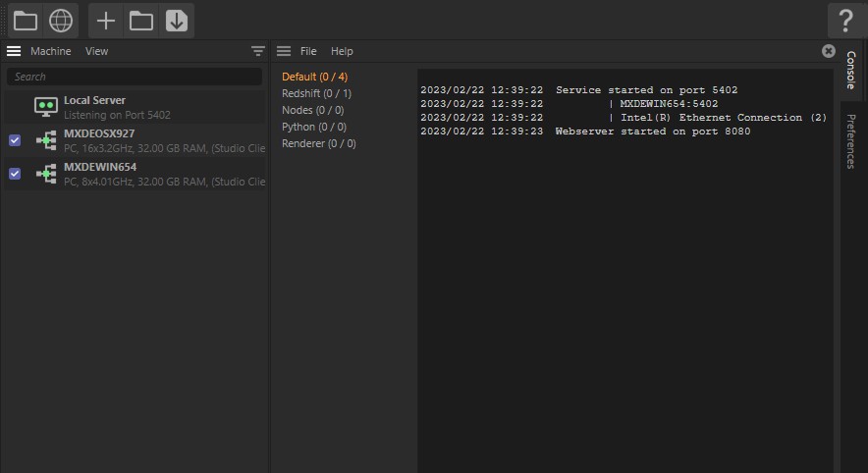Open the machine list filter icon
Image resolution: width=868 pixels, height=473 pixels.
[258, 51]
